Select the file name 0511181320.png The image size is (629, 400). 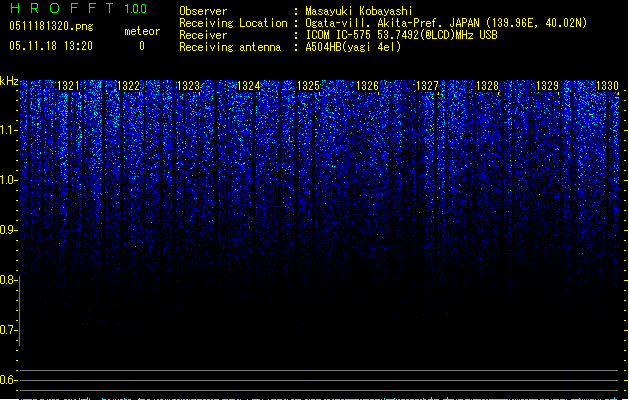51,26
